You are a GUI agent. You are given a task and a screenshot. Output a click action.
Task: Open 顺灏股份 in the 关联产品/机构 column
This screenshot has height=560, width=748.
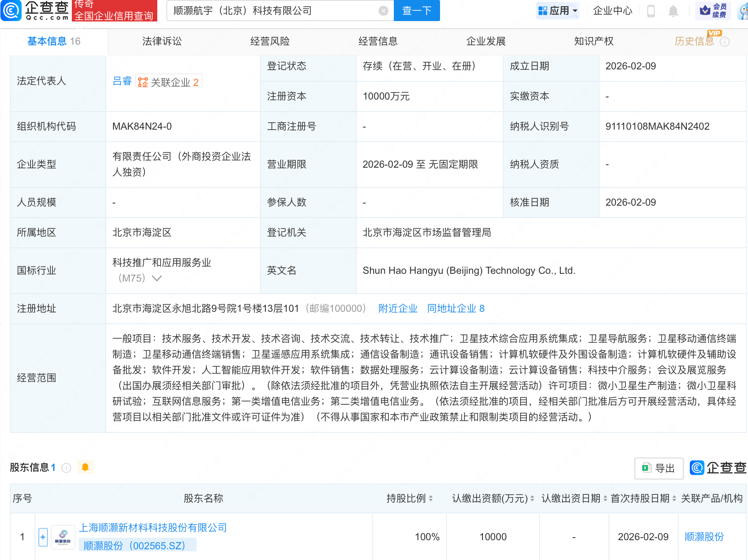coord(704,537)
